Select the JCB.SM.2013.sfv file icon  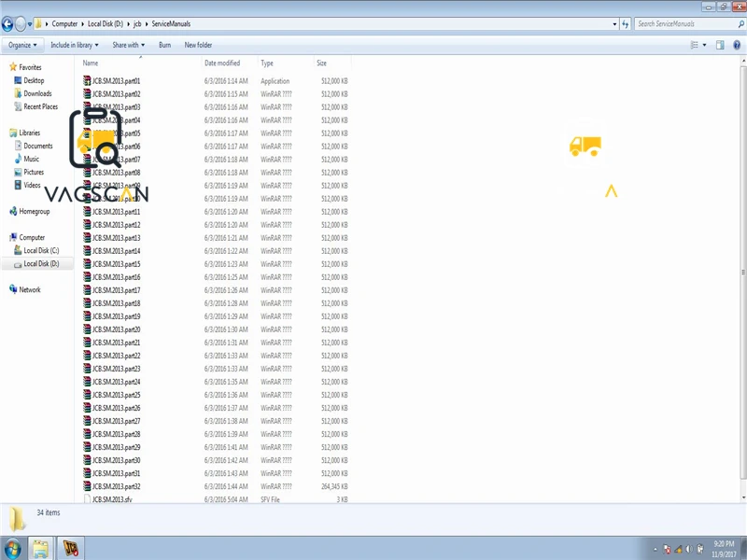87,499
